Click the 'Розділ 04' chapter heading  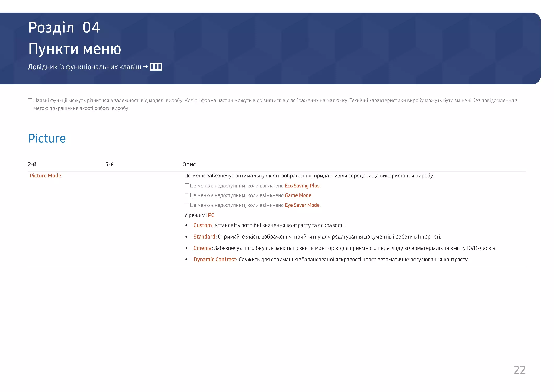64,27
